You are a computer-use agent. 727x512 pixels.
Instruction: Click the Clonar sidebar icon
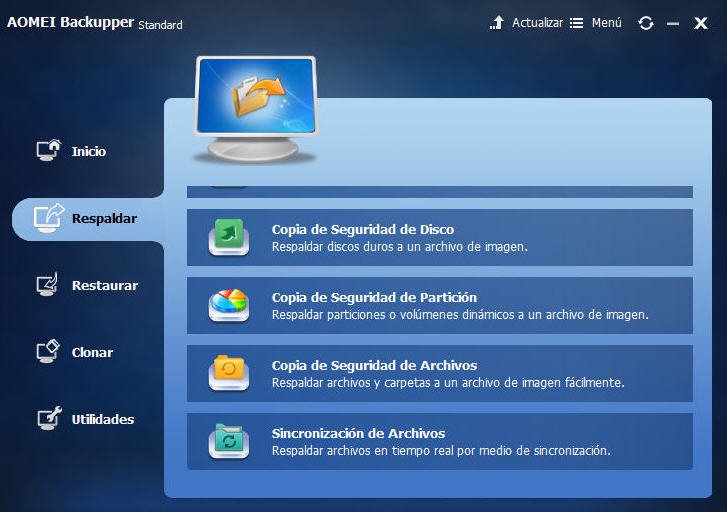click(48, 352)
